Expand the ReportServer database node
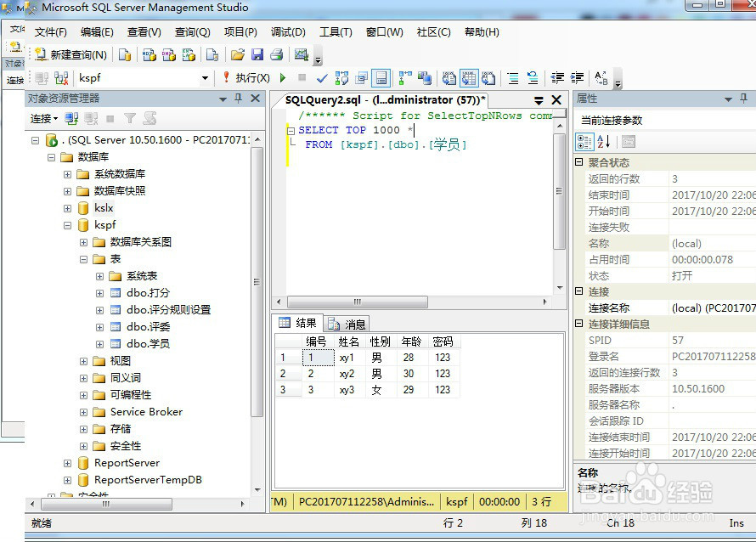This screenshot has width=756, height=542. [x=67, y=463]
